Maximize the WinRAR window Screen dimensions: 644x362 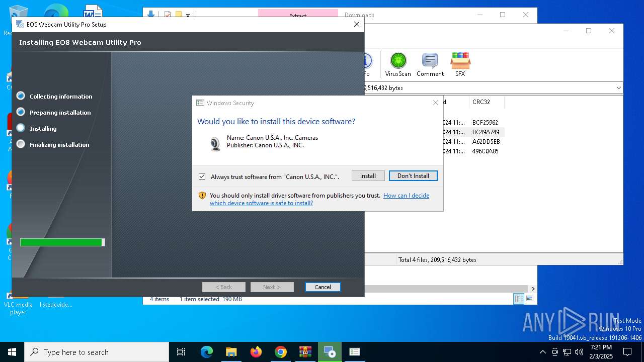point(589,31)
